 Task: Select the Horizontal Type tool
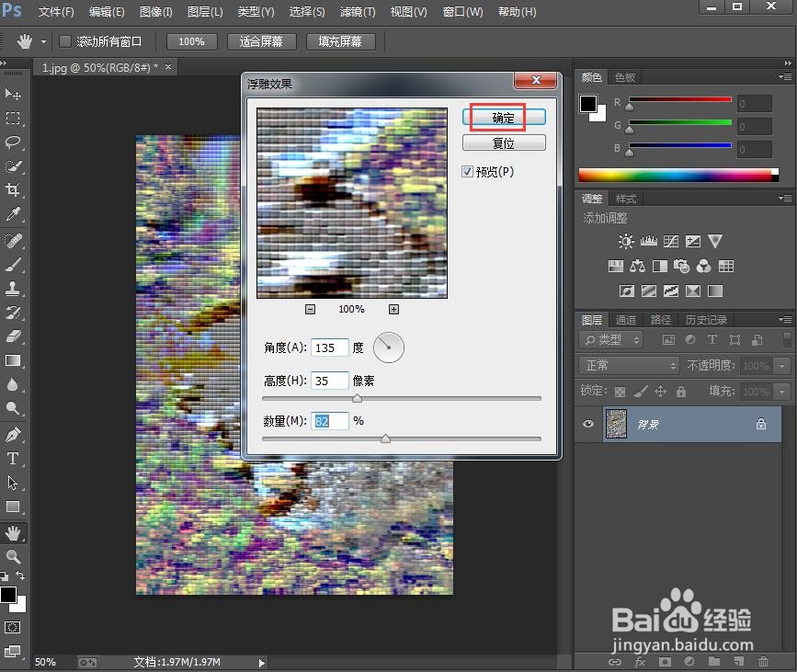(x=13, y=459)
